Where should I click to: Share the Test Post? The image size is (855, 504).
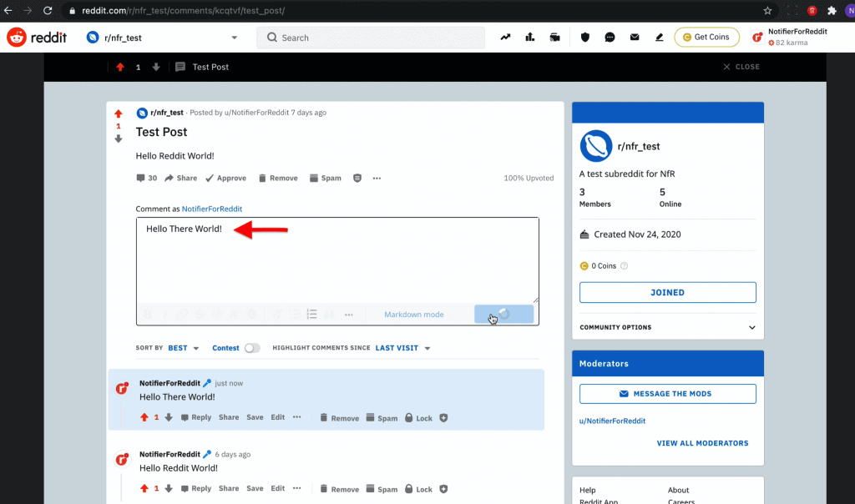180,179
